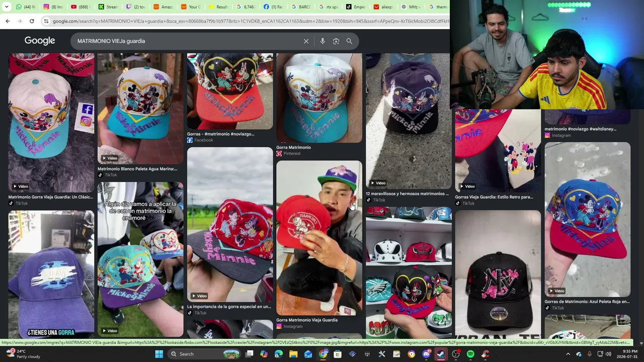Click in the Google search text field
This screenshot has height=362, width=644.
(186, 41)
